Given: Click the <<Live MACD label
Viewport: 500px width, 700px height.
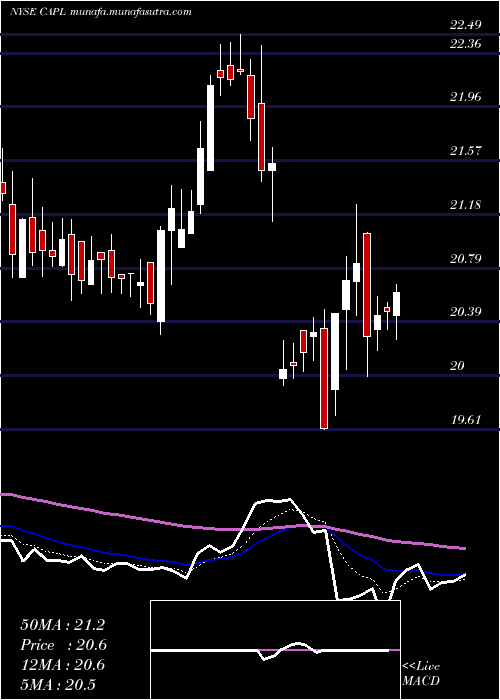Looking at the screenshot, I should (x=421, y=674).
